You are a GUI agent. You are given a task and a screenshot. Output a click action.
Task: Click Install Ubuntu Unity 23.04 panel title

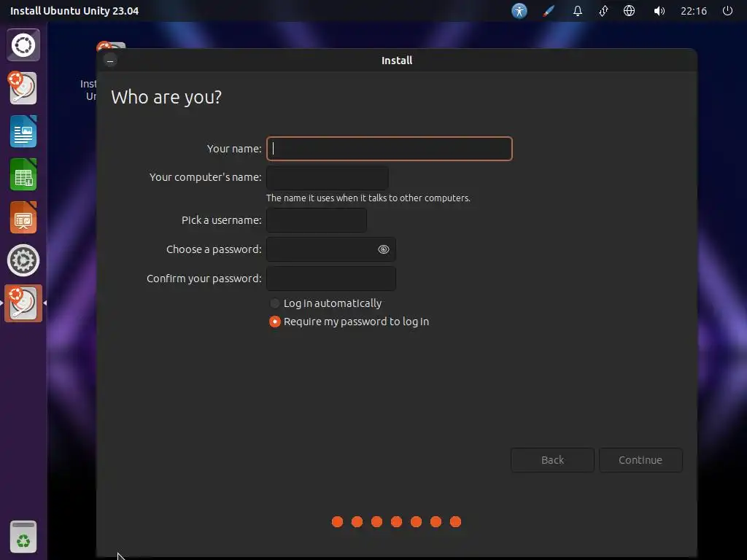point(74,10)
